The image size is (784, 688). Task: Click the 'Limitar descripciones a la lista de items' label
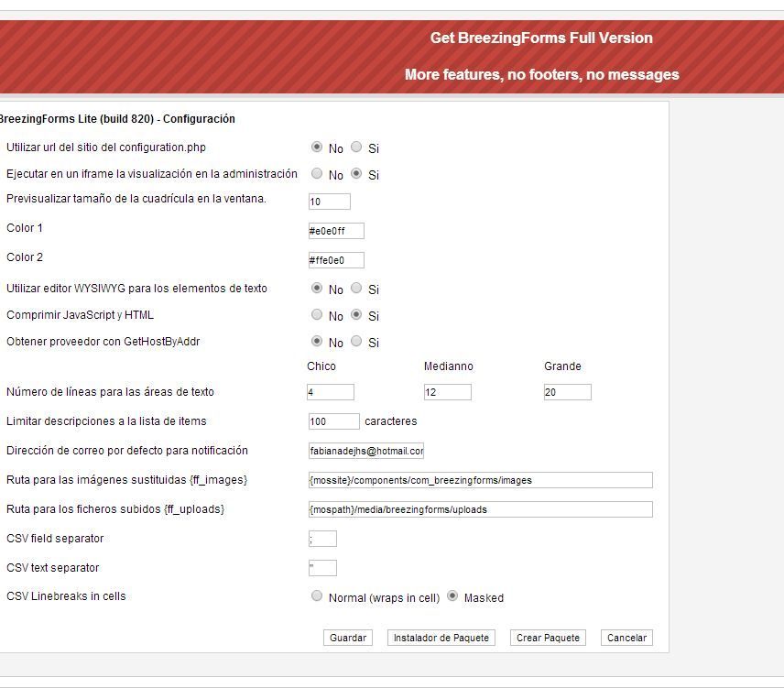(x=106, y=421)
